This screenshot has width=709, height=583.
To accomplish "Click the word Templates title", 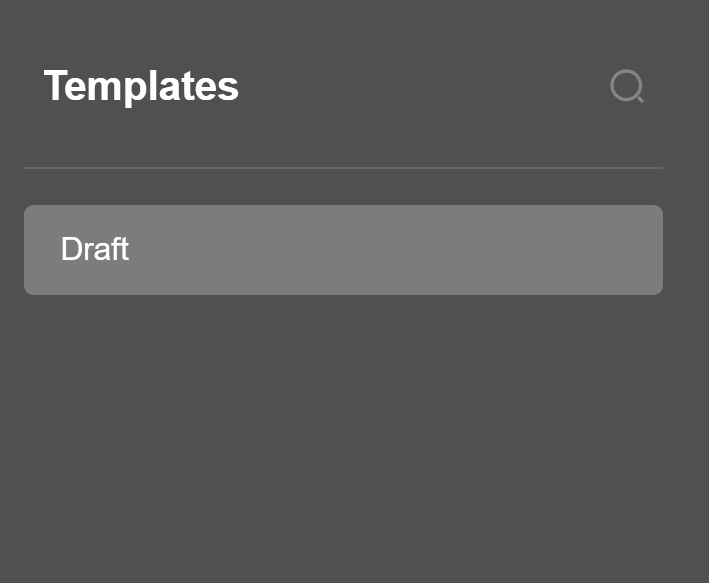I will [x=141, y=86].
